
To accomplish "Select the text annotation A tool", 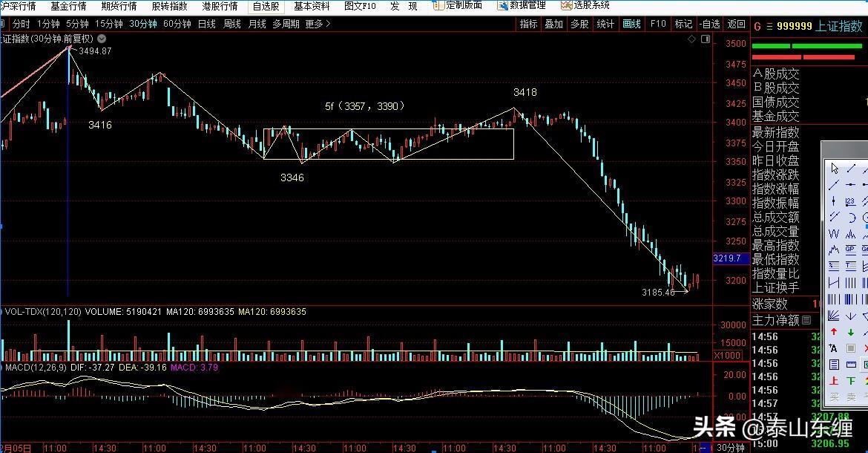I will pos(834,348).
